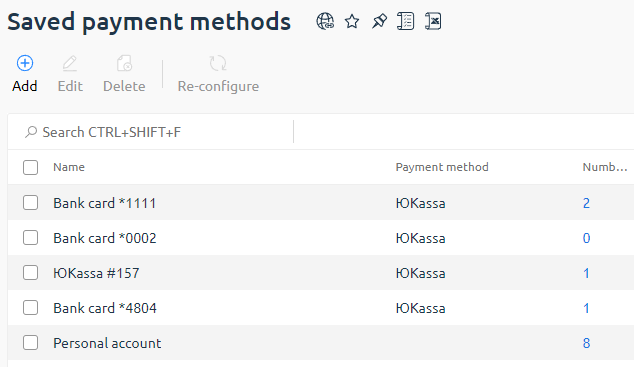
Task: Open the checklist document icon in the header
Action: [406, 21]
